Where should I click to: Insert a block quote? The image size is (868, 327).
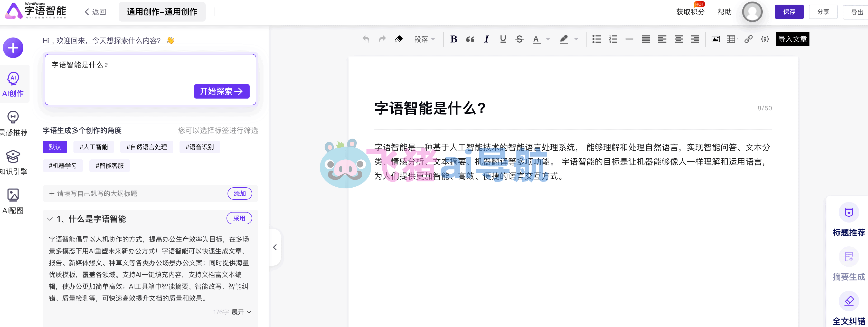click(x=470, y=40)
